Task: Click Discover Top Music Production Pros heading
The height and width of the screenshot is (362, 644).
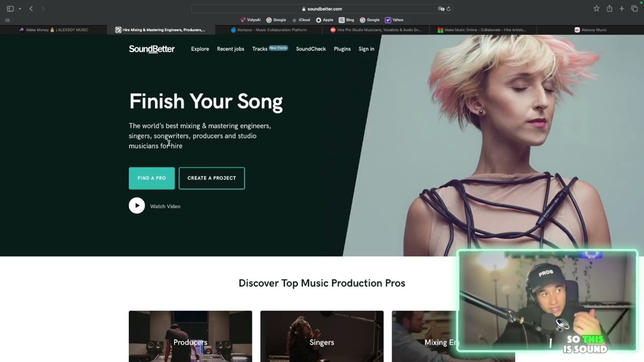Action: pos(322,283)
